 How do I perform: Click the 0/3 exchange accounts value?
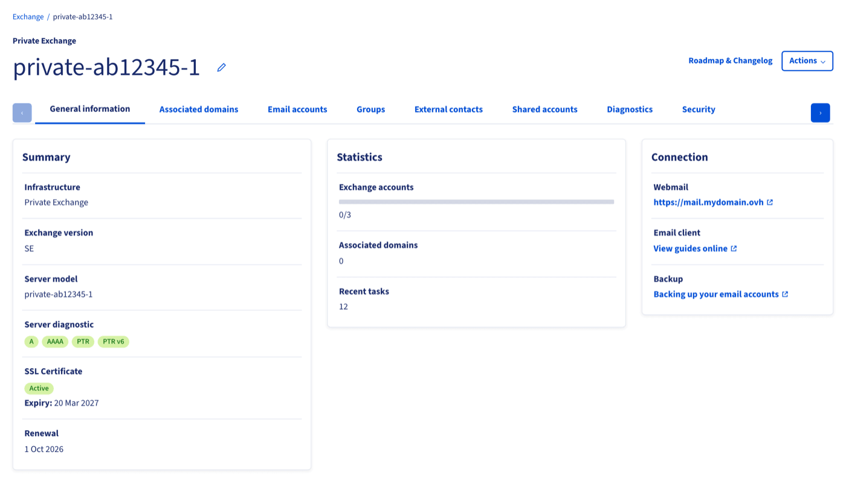point(345,215)
